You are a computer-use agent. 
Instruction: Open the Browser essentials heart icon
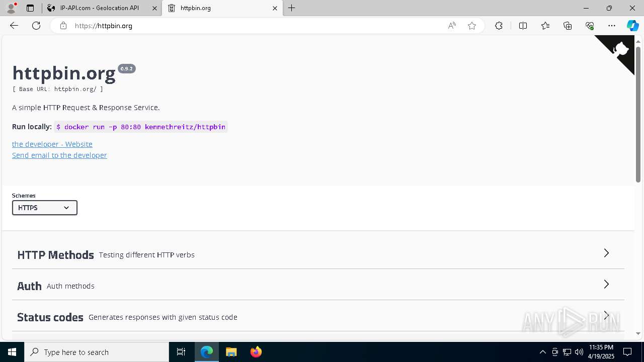[x=590, y=26]
